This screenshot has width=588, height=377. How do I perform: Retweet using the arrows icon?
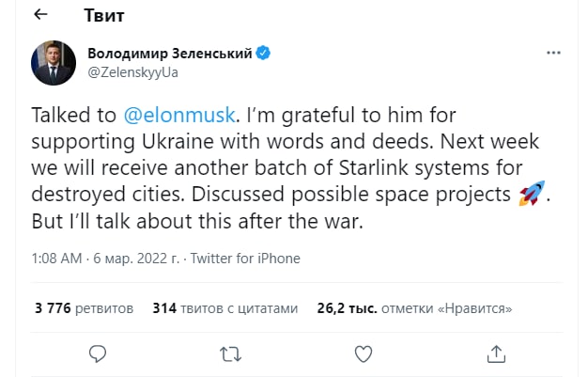pos(230,353)
